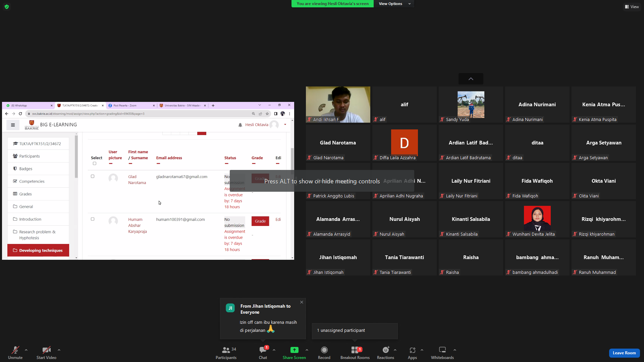Click the zoom magnifier icon in address bar
Viewport: 644px width, 362px height.
pos(254,114)
